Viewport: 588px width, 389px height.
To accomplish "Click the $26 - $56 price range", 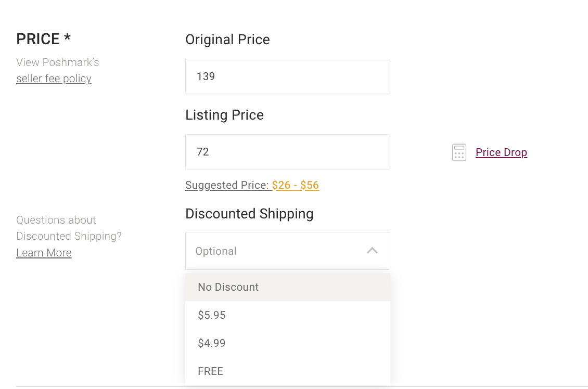I will point(296,185).
